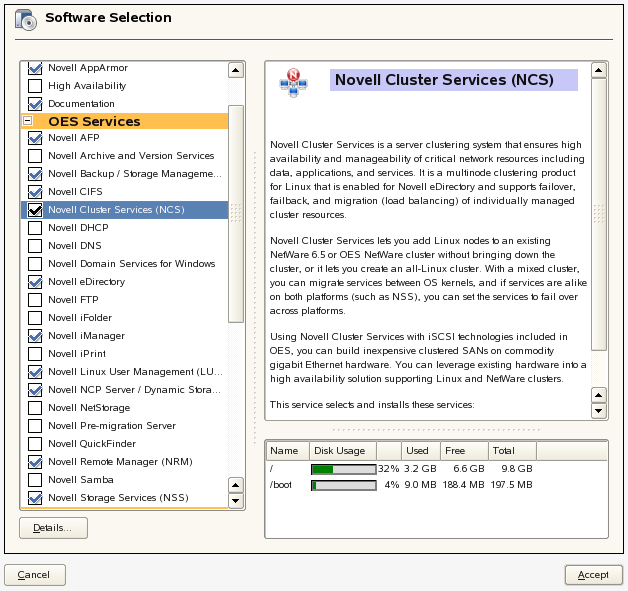
Task: Select the Novell iPrint row label
Action: 77,354
